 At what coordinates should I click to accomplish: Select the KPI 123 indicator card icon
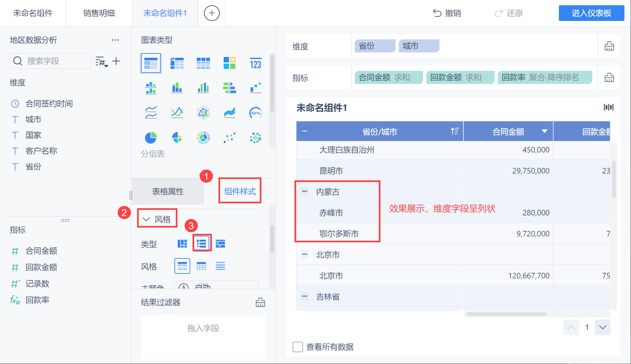point(255,63)
